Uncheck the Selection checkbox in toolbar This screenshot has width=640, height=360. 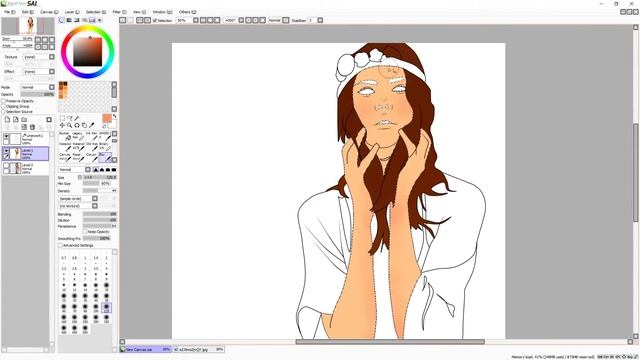(x=155, y=20)
